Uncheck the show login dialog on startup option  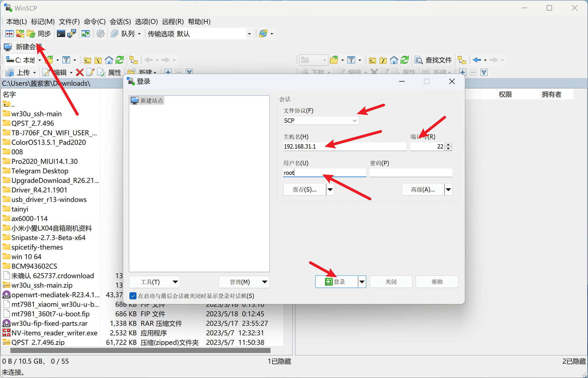133,296
